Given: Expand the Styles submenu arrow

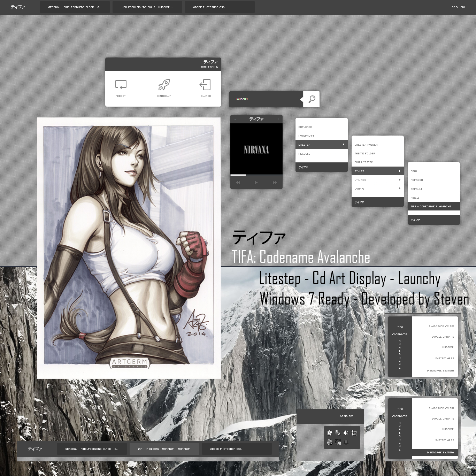Looking at the screenshot, I should pos(399,171).
